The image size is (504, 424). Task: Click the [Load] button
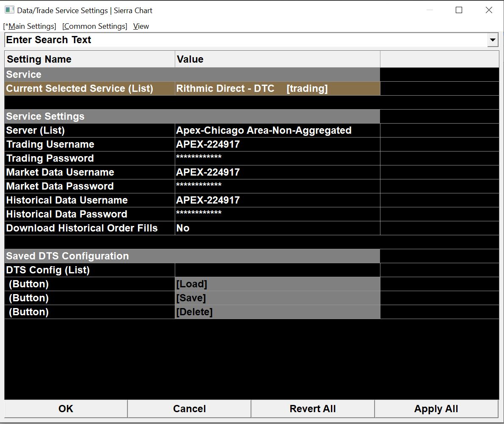278,284
